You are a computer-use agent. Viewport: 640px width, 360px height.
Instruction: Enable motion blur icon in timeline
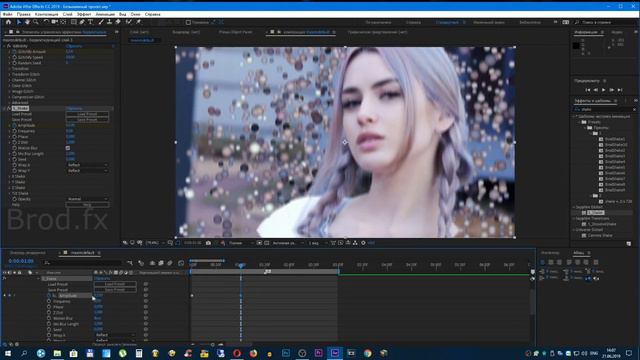coord(170,263)
